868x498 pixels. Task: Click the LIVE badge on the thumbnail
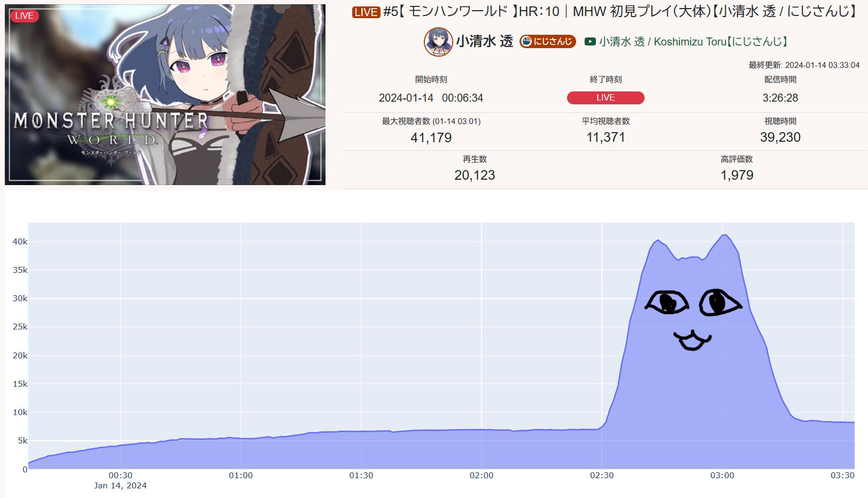(24, 16)
